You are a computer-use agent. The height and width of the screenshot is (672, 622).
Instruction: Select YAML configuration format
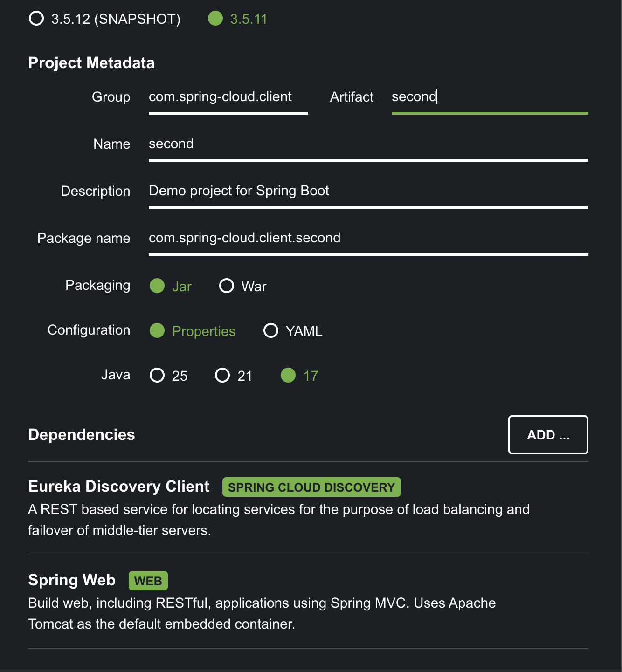[x=293, y=331]
